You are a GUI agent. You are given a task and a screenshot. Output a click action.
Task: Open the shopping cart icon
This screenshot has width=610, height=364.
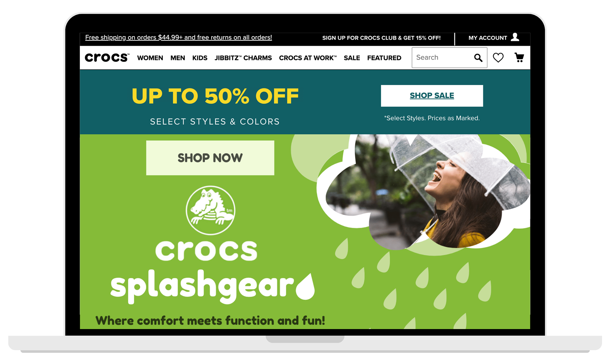pyautogui.click(x=519, y=57)
